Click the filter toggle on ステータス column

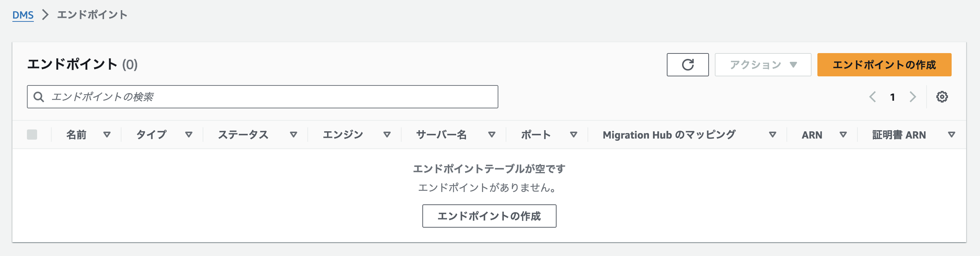(293, 134)
